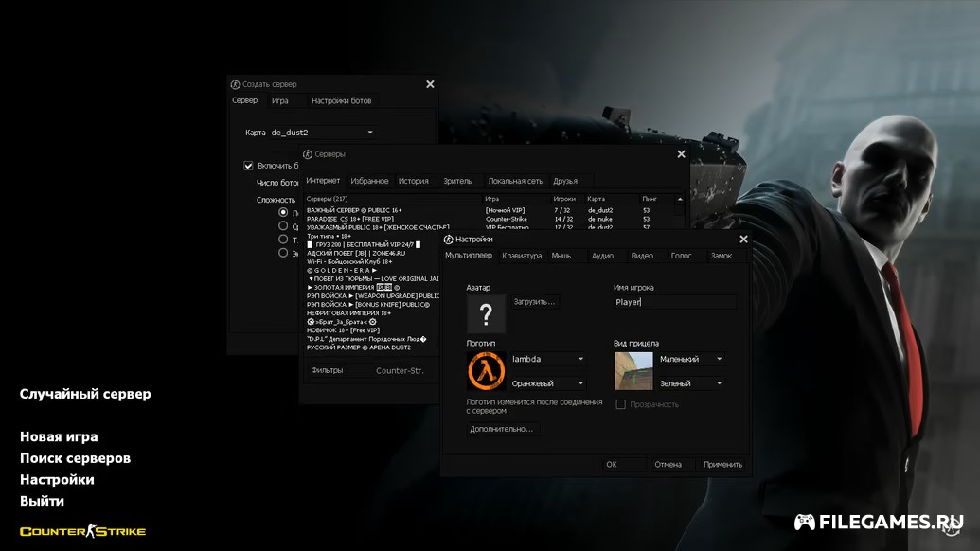Select the ВАЖНЫЙ СЕРВЕР PUBLIC 16+ server row

coord(490,210)
